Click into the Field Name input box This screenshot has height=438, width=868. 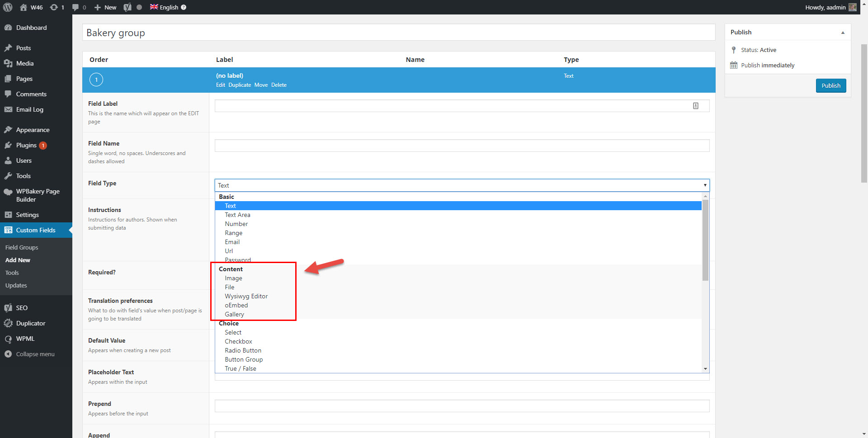[462, 146]
